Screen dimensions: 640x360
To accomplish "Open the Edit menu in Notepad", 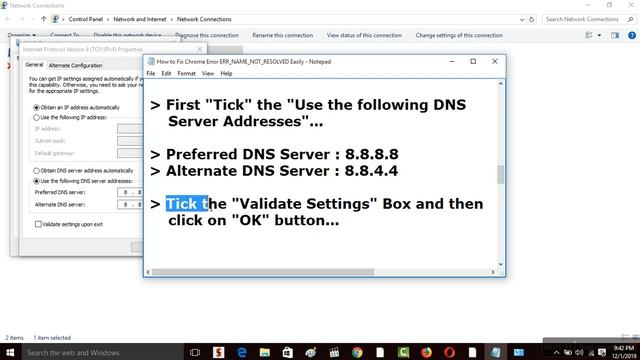I will pyautogui.click(x=166, y=73).
